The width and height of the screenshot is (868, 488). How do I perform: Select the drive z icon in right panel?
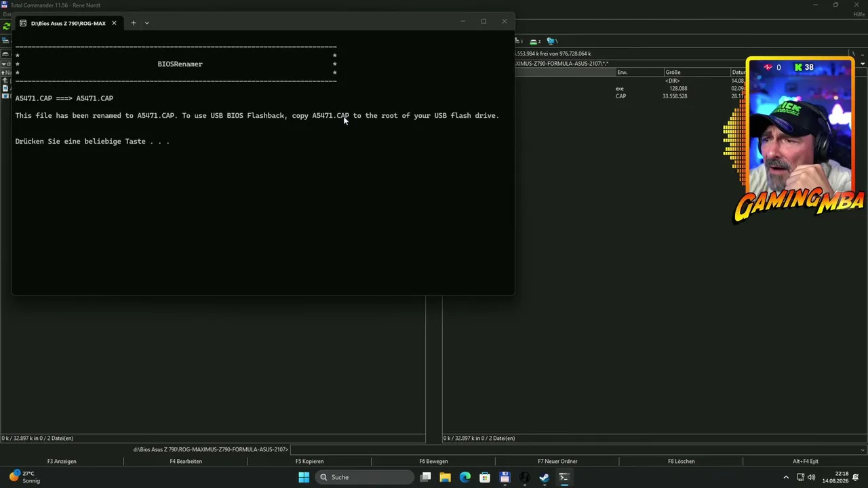point(535,41)
